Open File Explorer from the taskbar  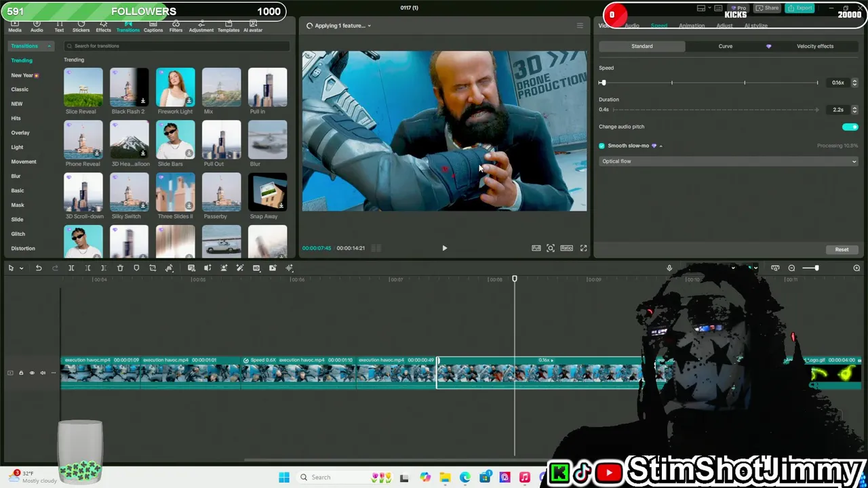[x=445, y=477]
